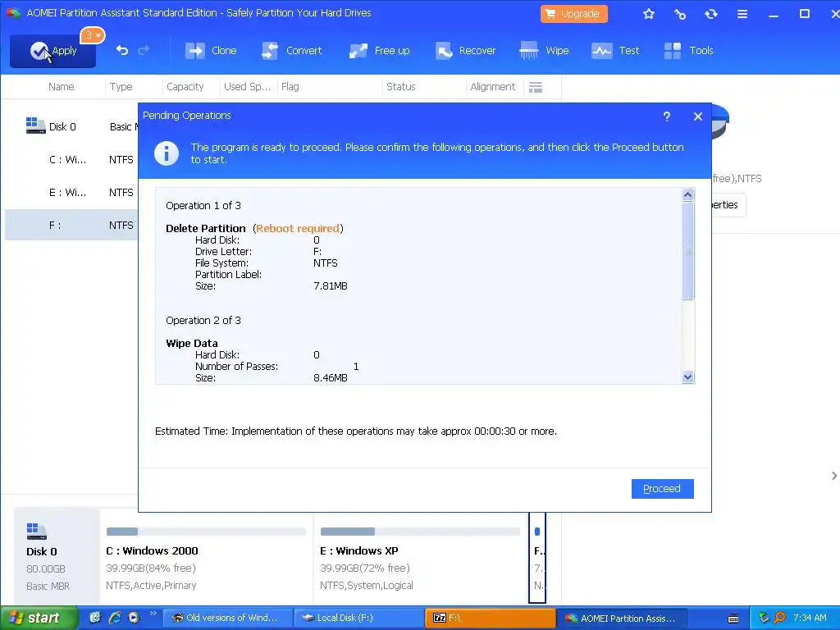Open the pending operations count badge dropdown

(x=92, y=35)
